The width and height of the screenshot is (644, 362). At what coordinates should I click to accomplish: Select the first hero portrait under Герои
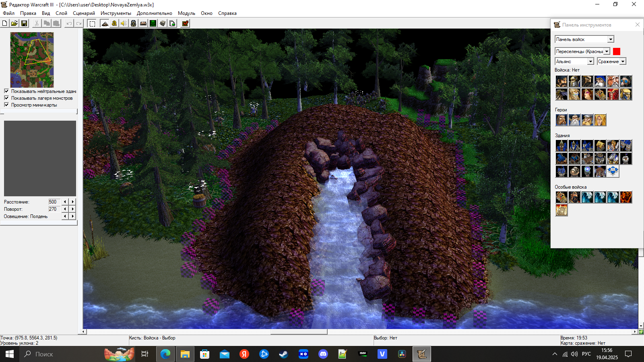point(561,120)
